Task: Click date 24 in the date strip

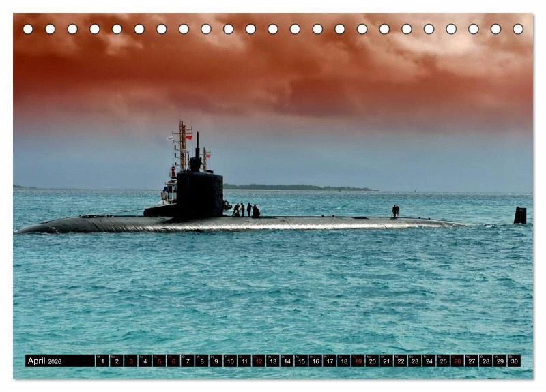Action: click(x=429, y=361)
